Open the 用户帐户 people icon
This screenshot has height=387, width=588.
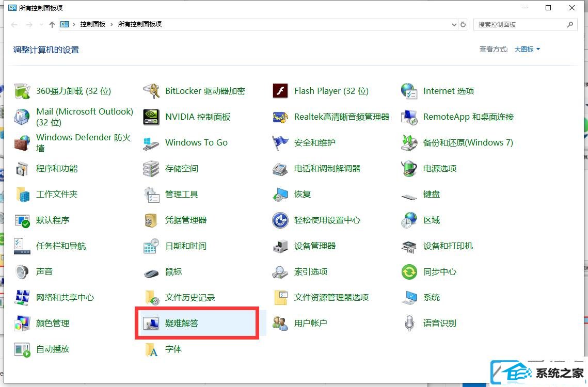click(280, 323)
